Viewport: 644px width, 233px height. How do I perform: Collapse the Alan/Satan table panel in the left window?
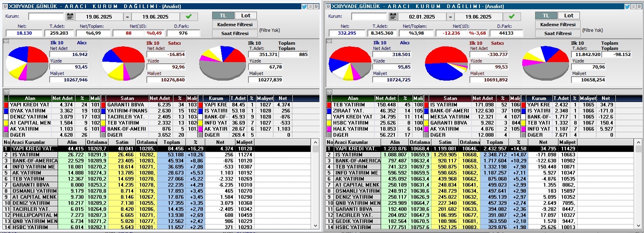click(6, 92)
